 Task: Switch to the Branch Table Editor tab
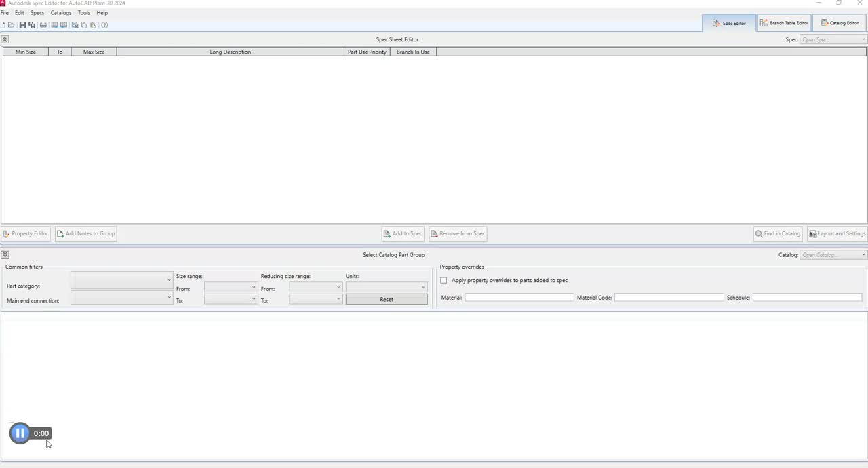tap(783, 22)
